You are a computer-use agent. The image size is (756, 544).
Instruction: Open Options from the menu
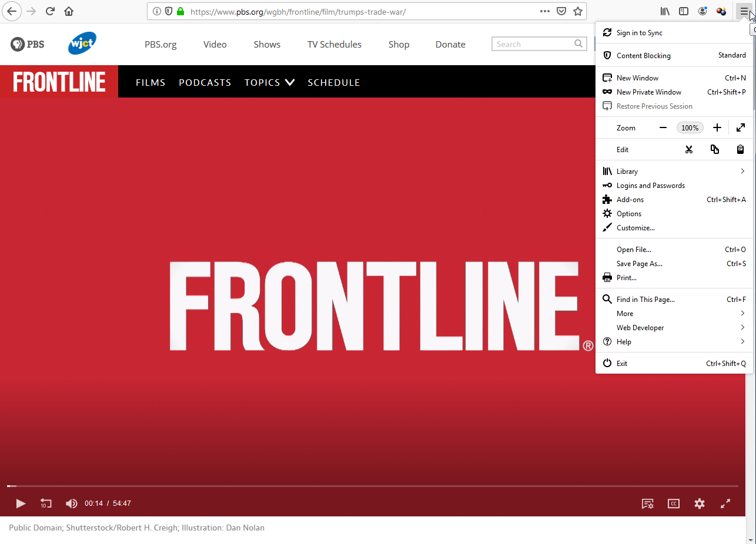coord(674,214)
